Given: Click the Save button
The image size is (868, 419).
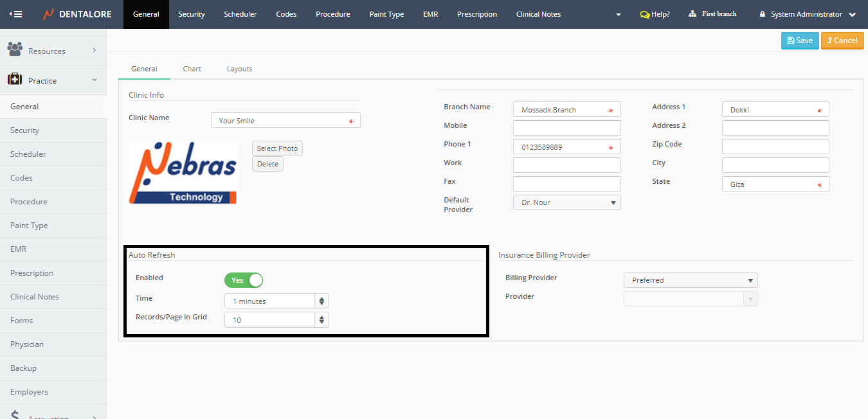Looking at the screenshot, I should coord(800,40).
